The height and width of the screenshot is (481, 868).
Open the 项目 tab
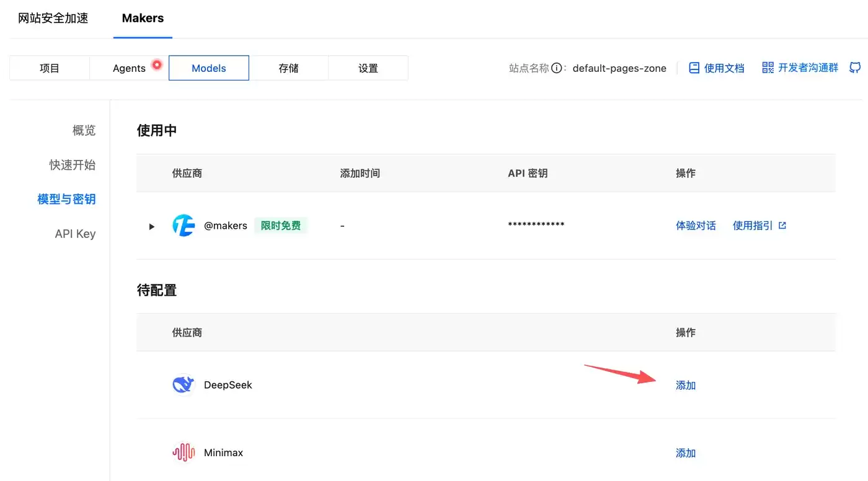click(50, 68)
